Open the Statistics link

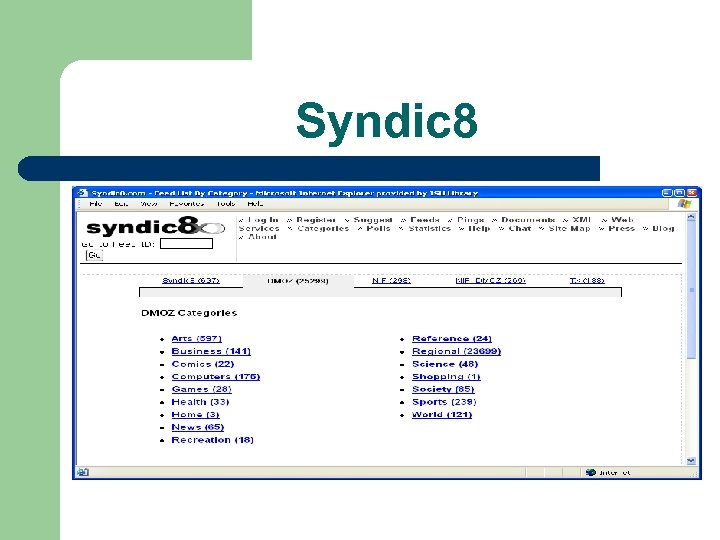[x=430, y=228]
